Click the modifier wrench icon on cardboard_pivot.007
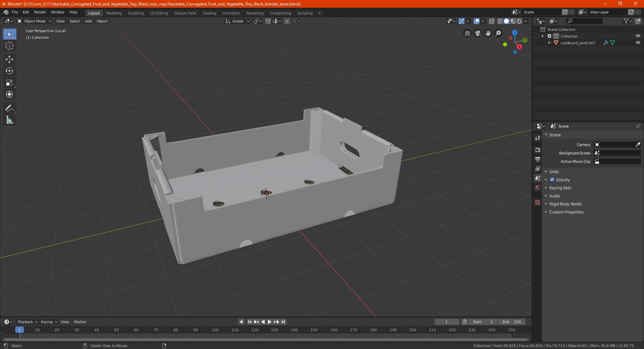 605,43
